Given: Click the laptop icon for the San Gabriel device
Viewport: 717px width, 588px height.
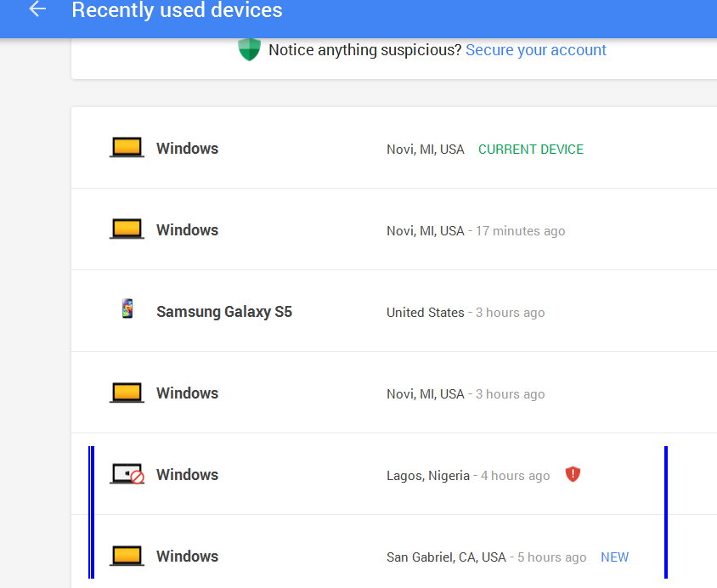Looking at the screenshot, I should click(127, 556).
